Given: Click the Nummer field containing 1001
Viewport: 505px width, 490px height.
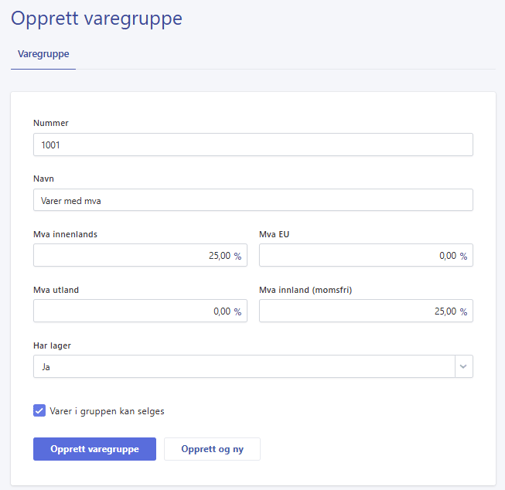Looking at the screenshot, I should click(253, 145).
